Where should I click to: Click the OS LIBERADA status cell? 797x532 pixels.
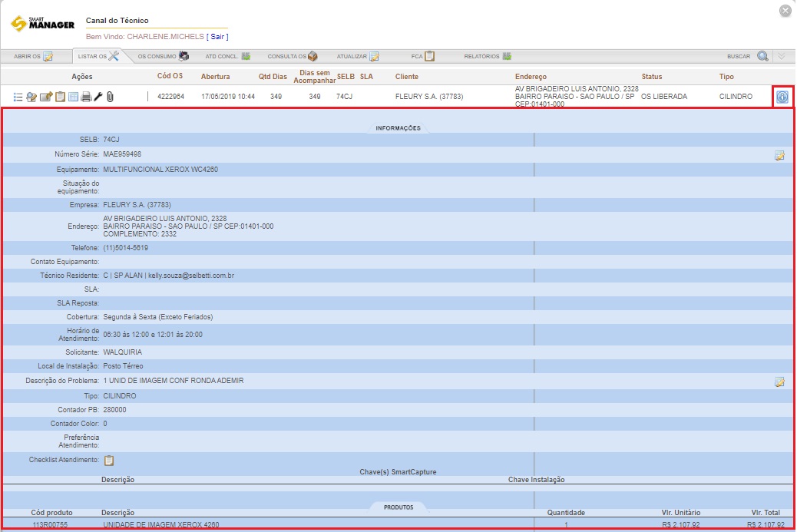point(664,97)
